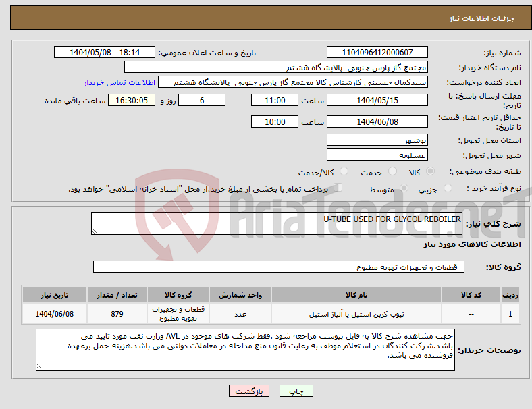Select the جزیی purchase type radio
532x409 pixels.
[x=448, y=188]
